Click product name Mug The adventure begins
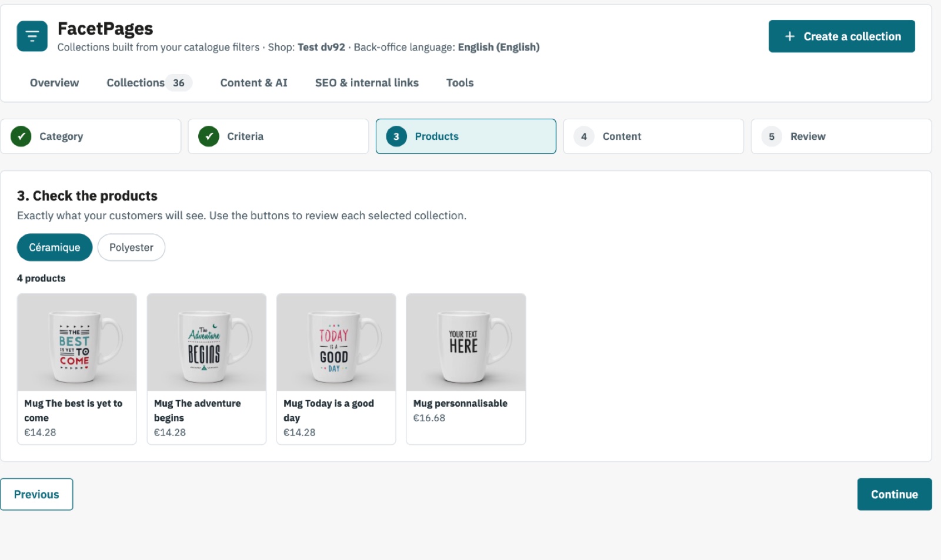Viewport: 941px width, 560px height. click(198, 411)
